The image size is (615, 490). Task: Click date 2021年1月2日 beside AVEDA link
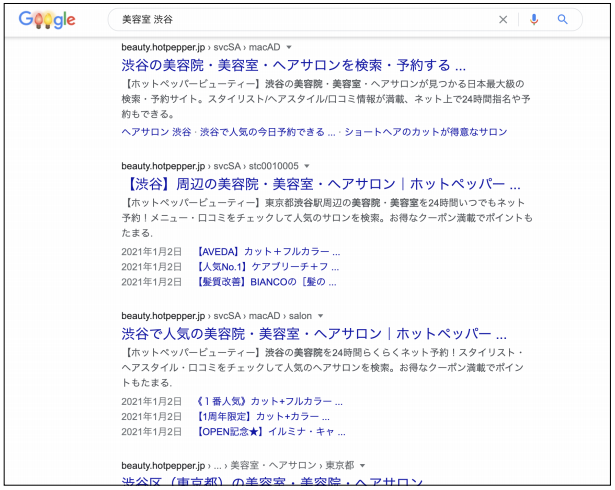point(151,251)
